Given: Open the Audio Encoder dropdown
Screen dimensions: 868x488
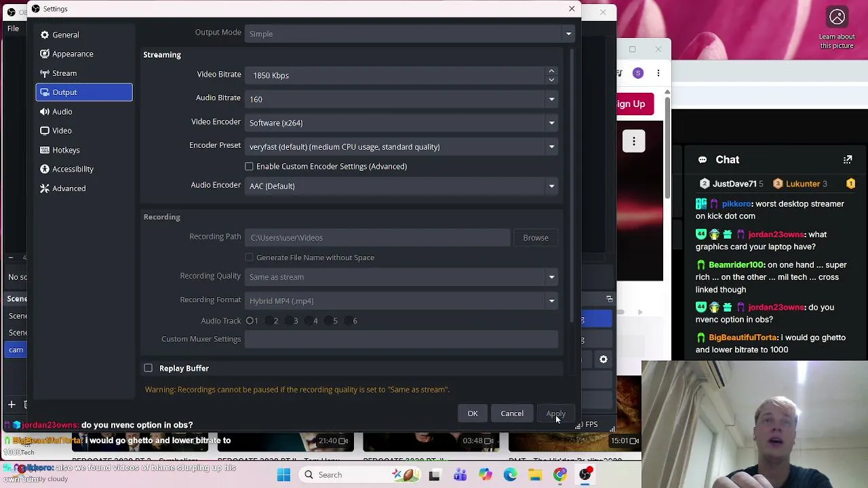Looking at the screenshot, I should 401,186.
